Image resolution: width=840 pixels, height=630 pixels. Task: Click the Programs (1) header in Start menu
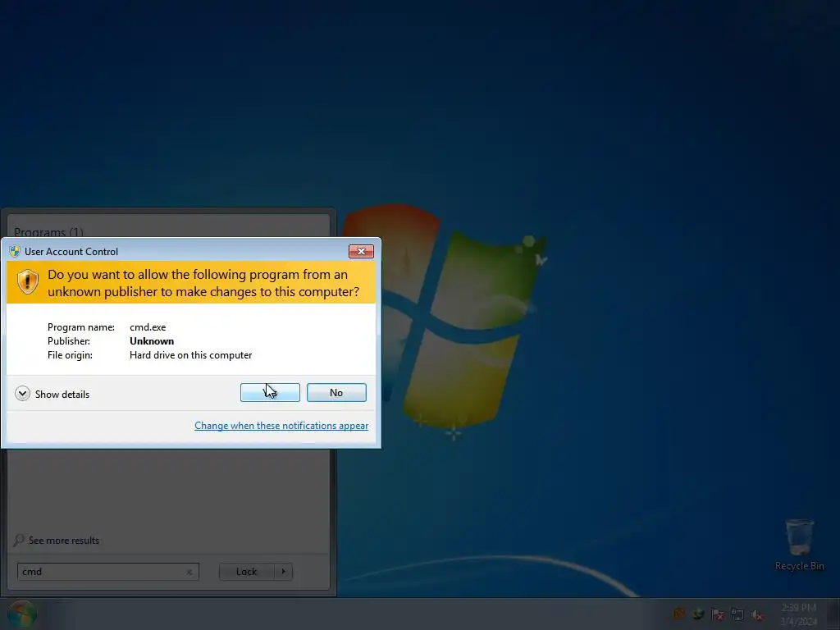point(48,232)
